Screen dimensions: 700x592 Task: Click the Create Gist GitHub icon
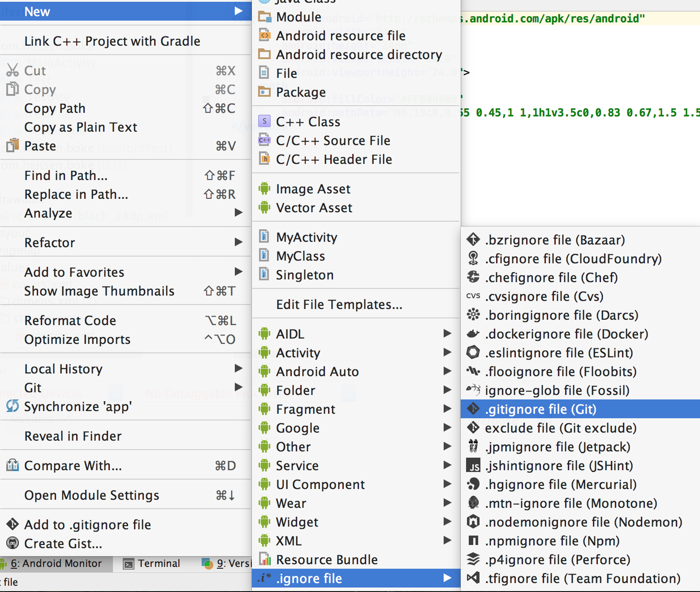point(13,543)
